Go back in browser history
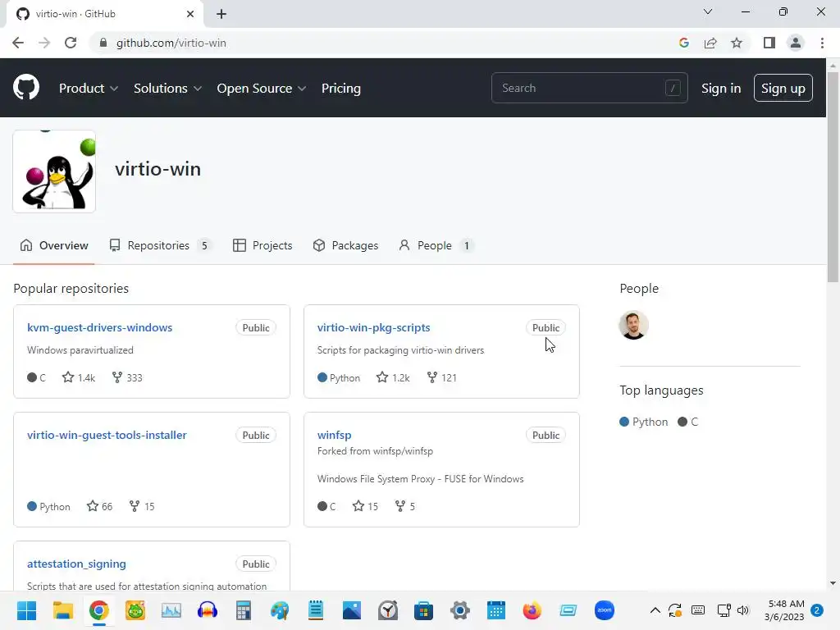This screenshot has width=840, height=630. (x=18, y=43)
